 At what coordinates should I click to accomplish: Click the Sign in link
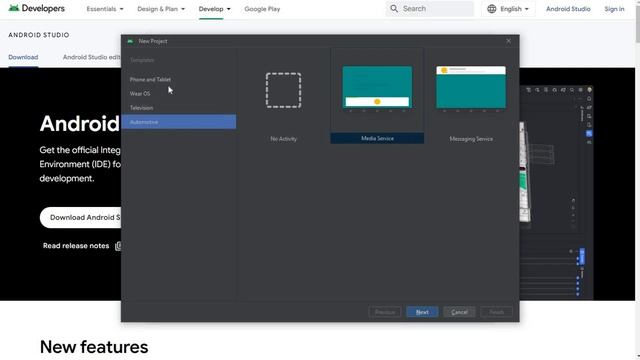pos(614,9)
